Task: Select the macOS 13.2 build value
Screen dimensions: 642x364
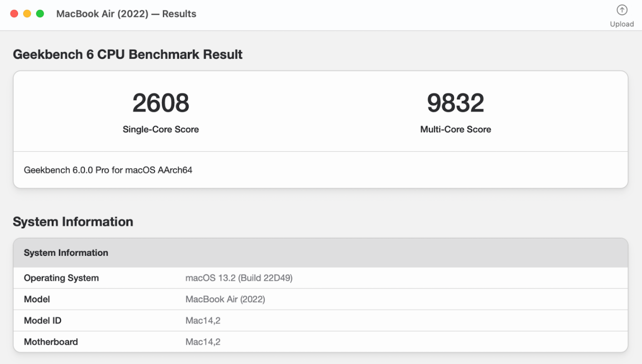Action: 239,278
